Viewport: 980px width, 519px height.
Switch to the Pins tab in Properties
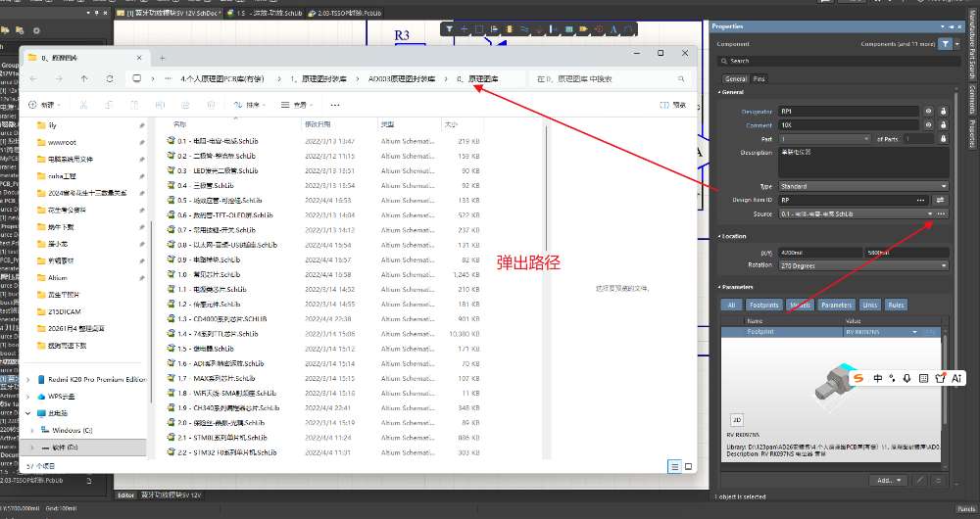[759, 78]
